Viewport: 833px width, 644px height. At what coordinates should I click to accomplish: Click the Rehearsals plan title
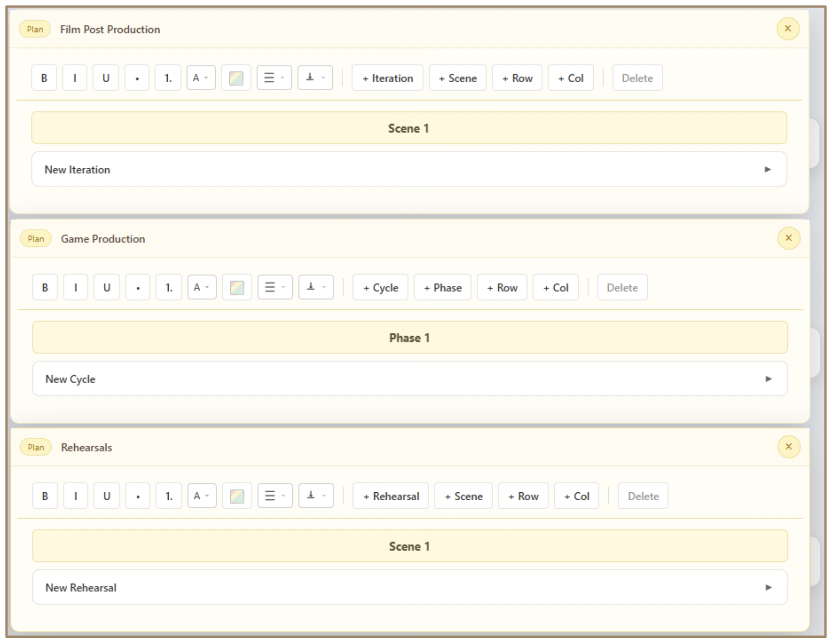(x=87, y=447)
